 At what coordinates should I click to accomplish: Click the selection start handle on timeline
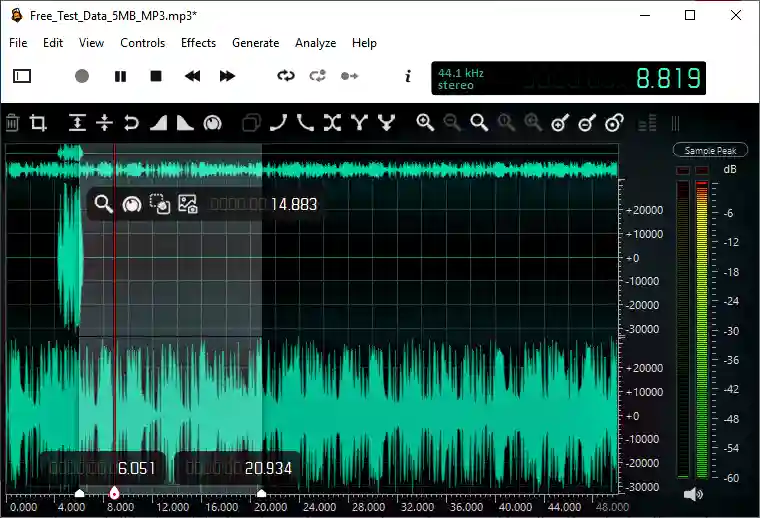(79, 493)
